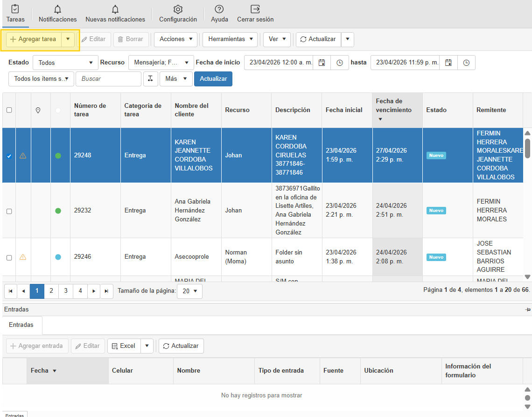
Task: Click the blue Actualizar filter button
Action: (x=213, y=79)
